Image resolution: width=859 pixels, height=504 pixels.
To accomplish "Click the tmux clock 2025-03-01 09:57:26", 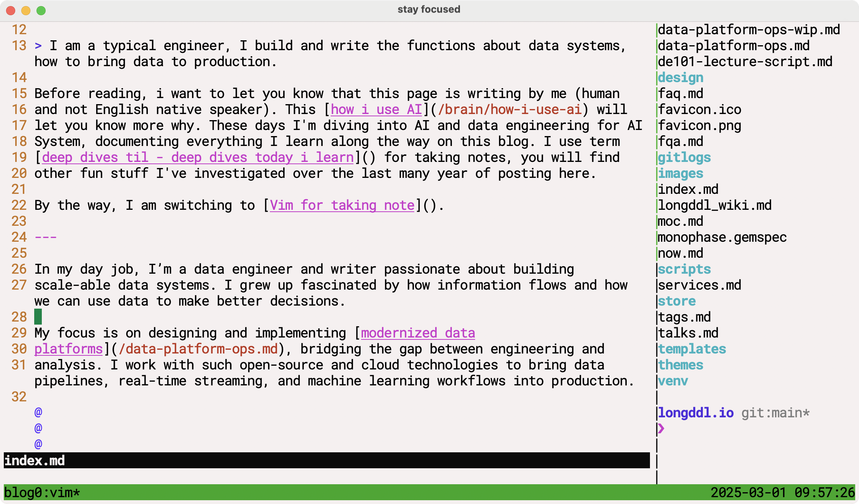I will [x=783, y=493].
